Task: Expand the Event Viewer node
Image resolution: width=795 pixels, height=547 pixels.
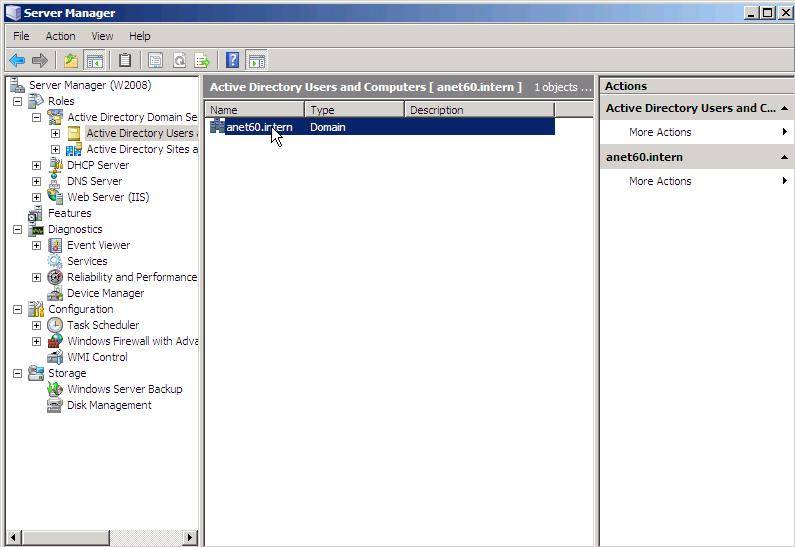Action: click(x=37, y=245)
